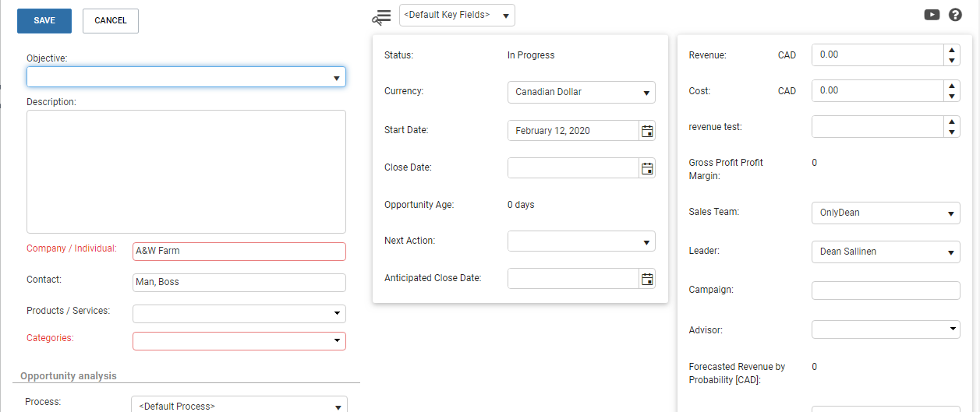This screenshot has height=412, width=980.
Task: Open the Leader dropdown showing Dean Sallinen
Action: tap(886, 252)
